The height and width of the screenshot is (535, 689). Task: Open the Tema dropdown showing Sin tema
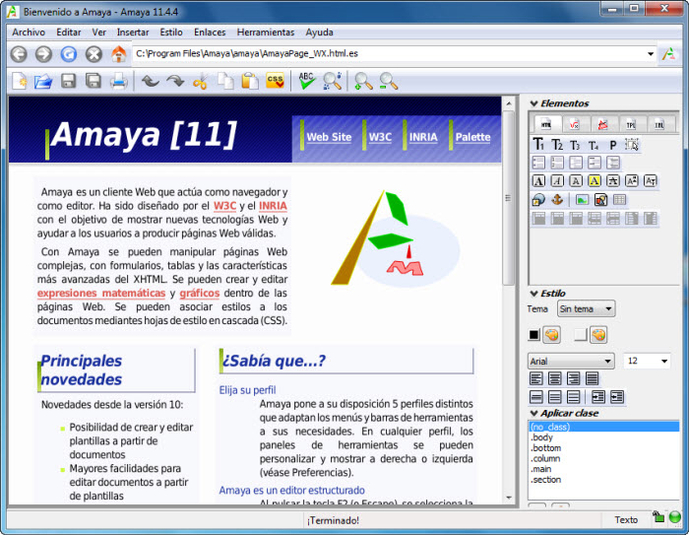click(586, 309)
